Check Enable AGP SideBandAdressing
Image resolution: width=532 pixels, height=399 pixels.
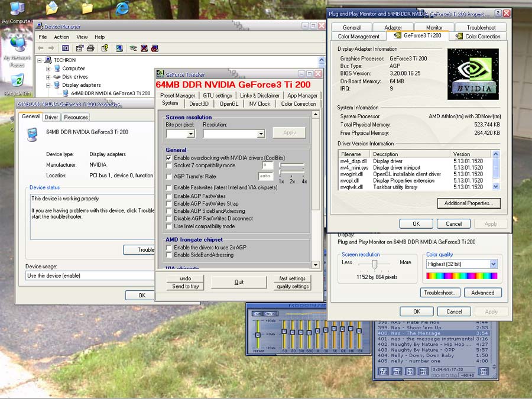pos(168,211)
